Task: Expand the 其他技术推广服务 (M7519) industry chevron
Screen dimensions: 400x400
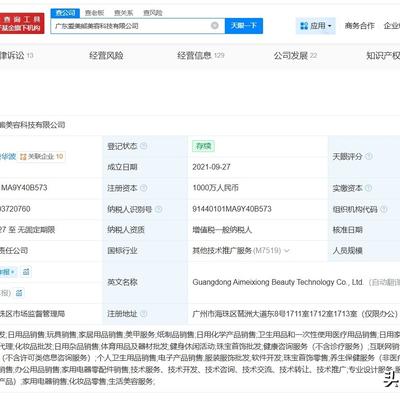Action: 287,251
